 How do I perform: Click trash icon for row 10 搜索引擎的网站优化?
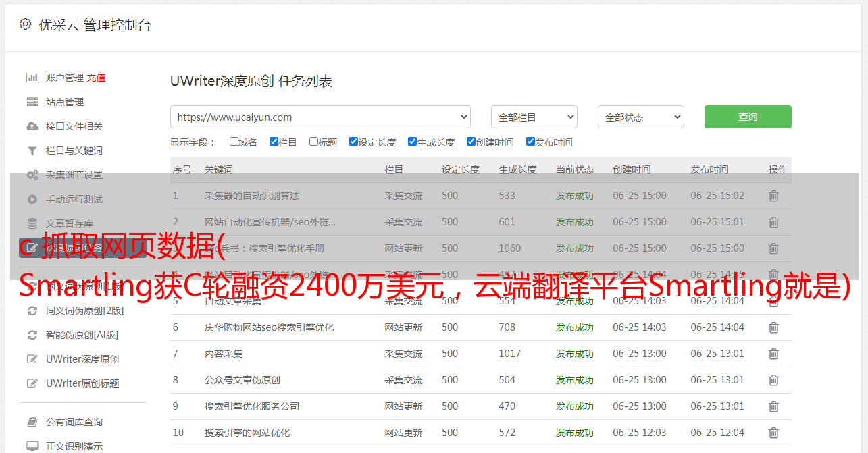tap(773, 433)
